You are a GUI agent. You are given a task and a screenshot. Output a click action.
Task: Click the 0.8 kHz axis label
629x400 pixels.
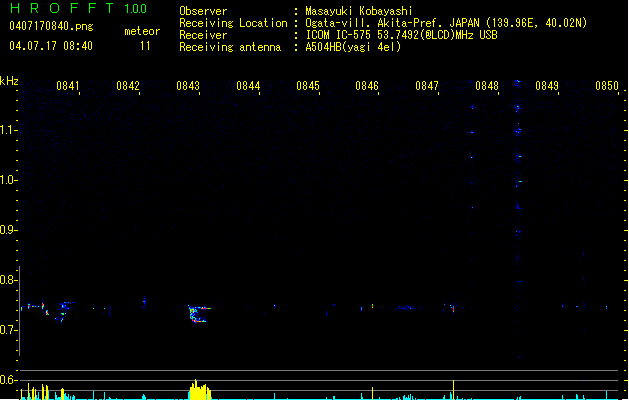[x=8, y=280]
